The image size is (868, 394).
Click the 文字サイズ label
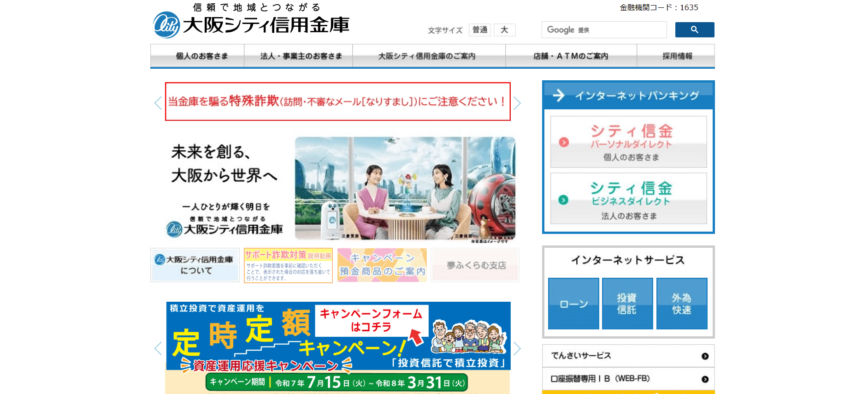(445, 30)
